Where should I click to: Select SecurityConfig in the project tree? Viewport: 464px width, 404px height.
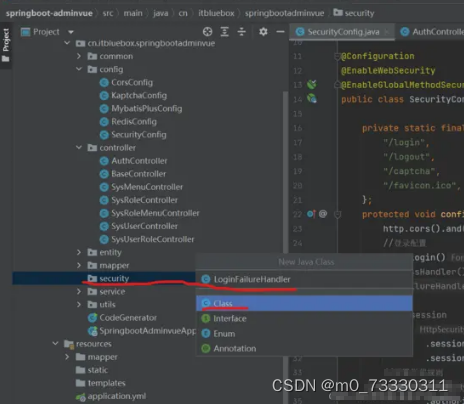point(133,135)
